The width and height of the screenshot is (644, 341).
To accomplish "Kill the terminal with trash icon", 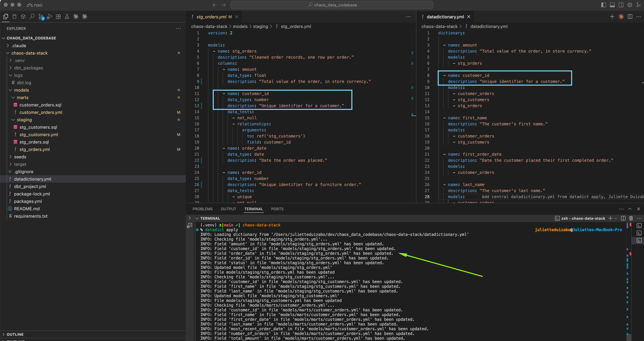I will point(631,218).
